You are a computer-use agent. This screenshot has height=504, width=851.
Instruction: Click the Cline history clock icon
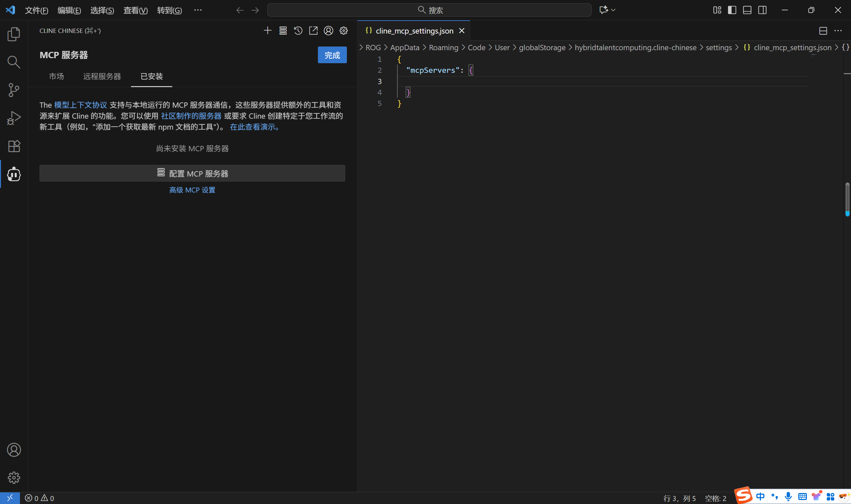click(298, 31)
